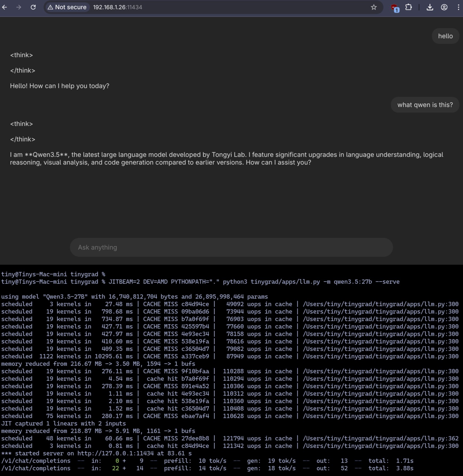Reload the page with the refresh icon

[x=33, y=7]
